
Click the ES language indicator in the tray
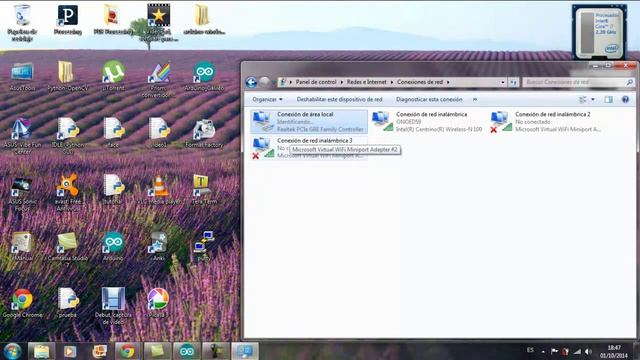(x=530, y=350)
